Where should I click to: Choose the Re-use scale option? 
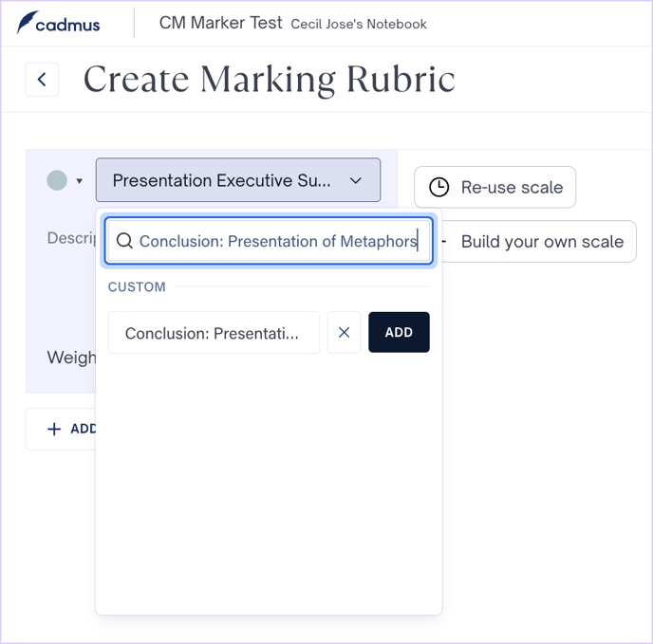coord(494,188)
